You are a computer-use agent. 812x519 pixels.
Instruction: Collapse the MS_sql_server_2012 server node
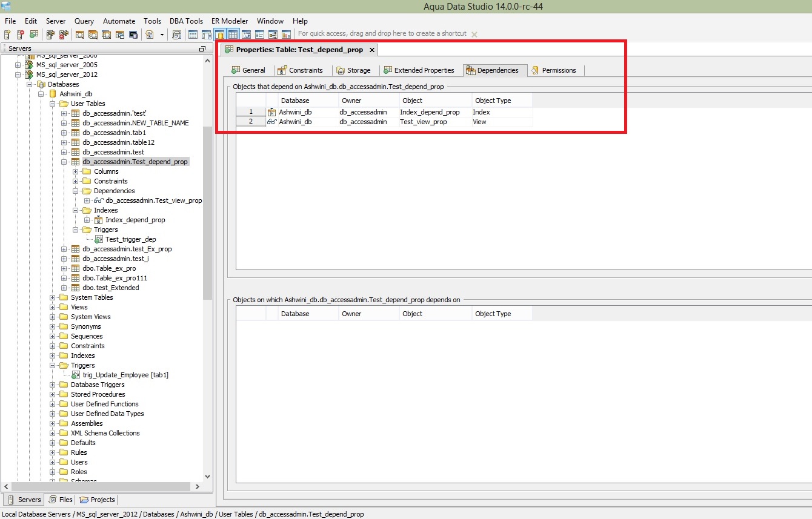coord(18,74)
